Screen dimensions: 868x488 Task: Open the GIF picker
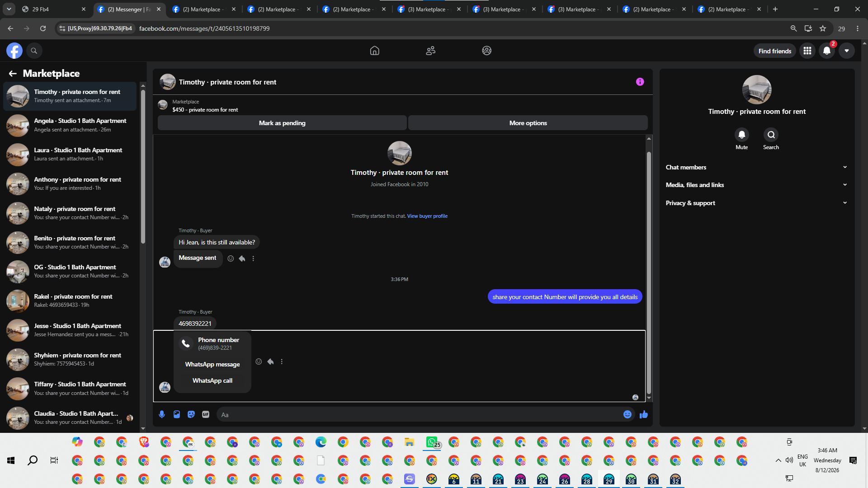point(206,414)
